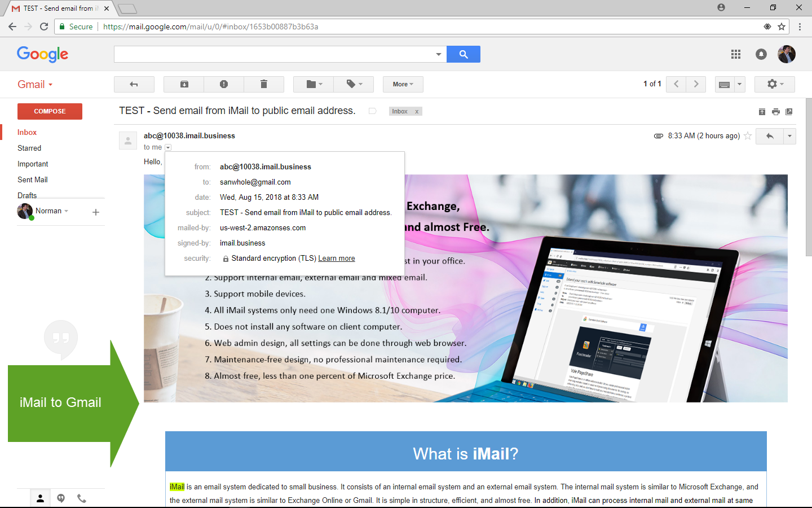
Task: Switch to Hangouts conversations tab icon
Action: coord(61,498)
